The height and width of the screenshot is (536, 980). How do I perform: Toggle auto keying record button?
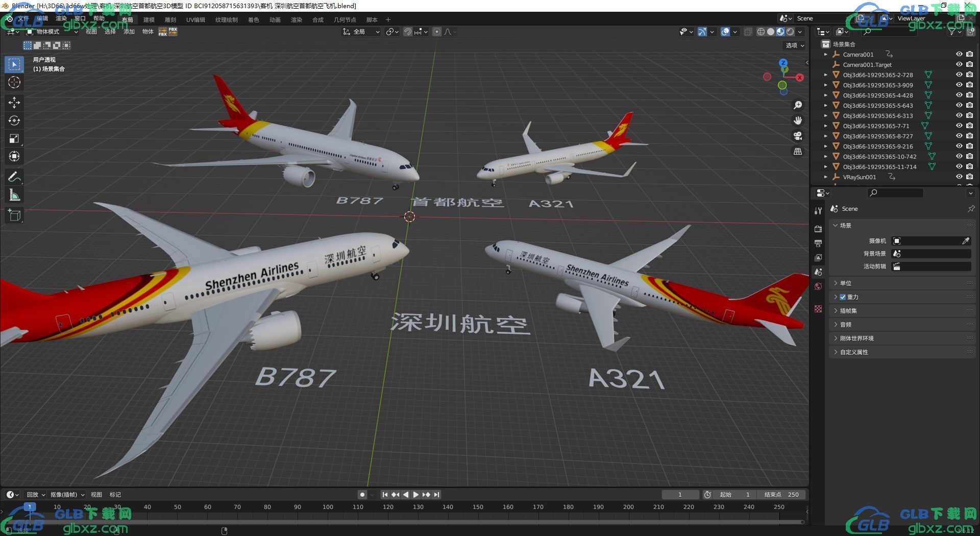[362, 494]
